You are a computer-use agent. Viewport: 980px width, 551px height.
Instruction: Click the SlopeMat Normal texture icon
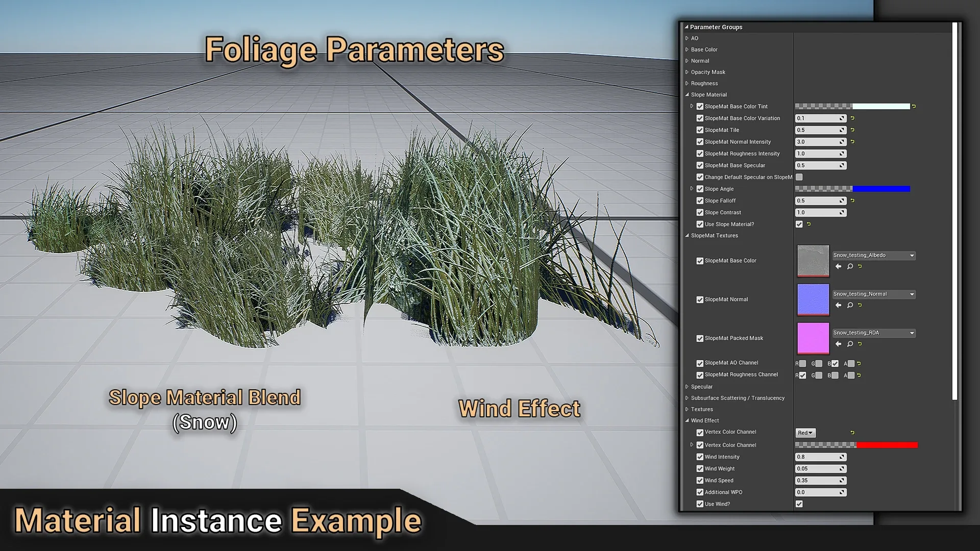coord(813,298)
